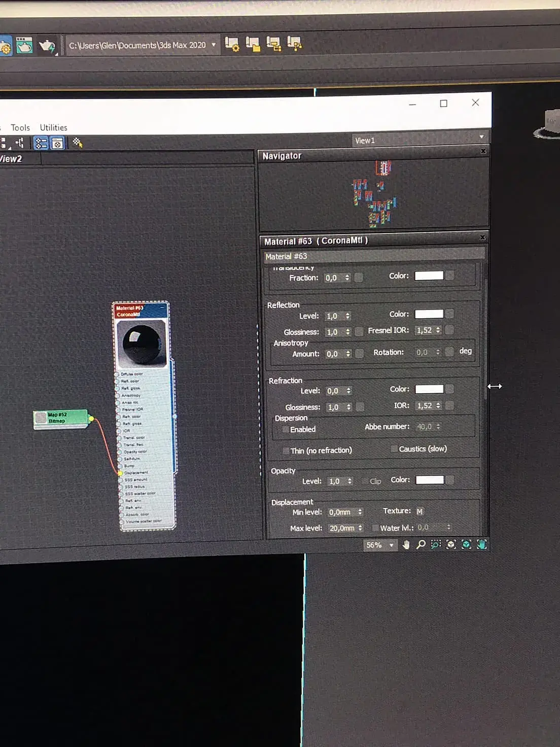The height and width of the screenshot is (747, 560).
Task: Click the map slot beside Translucency Fraction
Action: (x=359, y=278)
